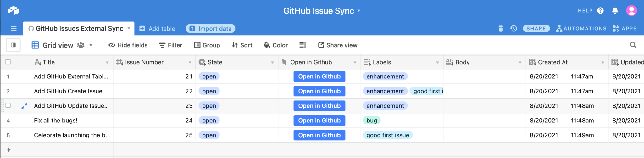Viewport: 644px width, 158px height.
Task: Open the Open in Github column dropdown
Action: [355, 62]
